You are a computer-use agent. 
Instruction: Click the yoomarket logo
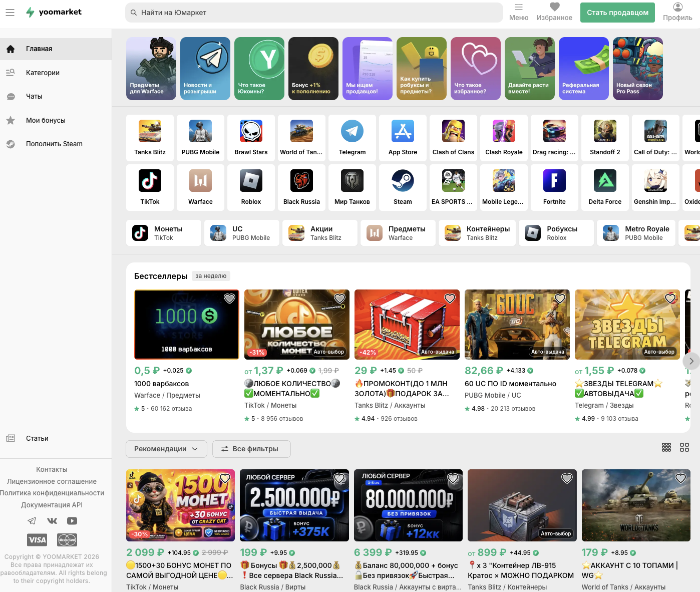click(x=54, y=12)
